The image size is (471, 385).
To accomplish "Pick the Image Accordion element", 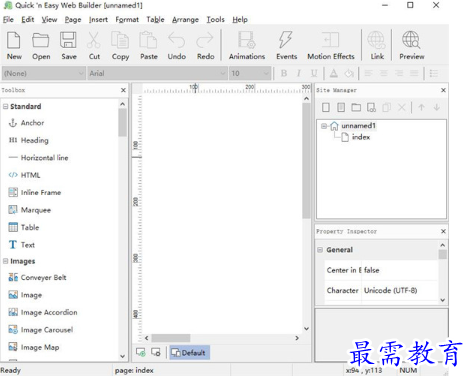I will [43, 312].
